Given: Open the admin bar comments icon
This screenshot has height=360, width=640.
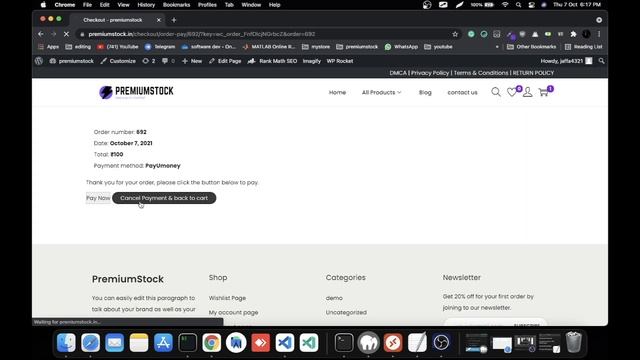Looking at the screenshot, I should pyautogui.click(x=168, y=61).
